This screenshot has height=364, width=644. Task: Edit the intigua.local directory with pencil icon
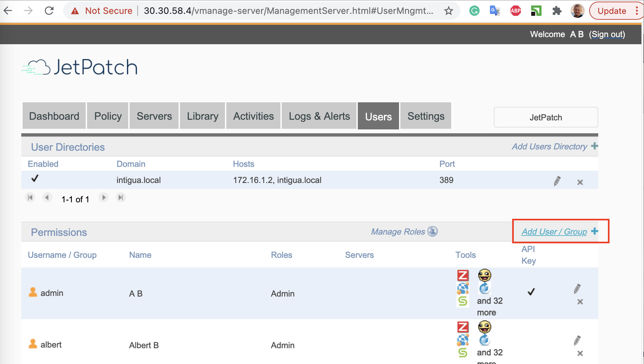coord(557,181)
